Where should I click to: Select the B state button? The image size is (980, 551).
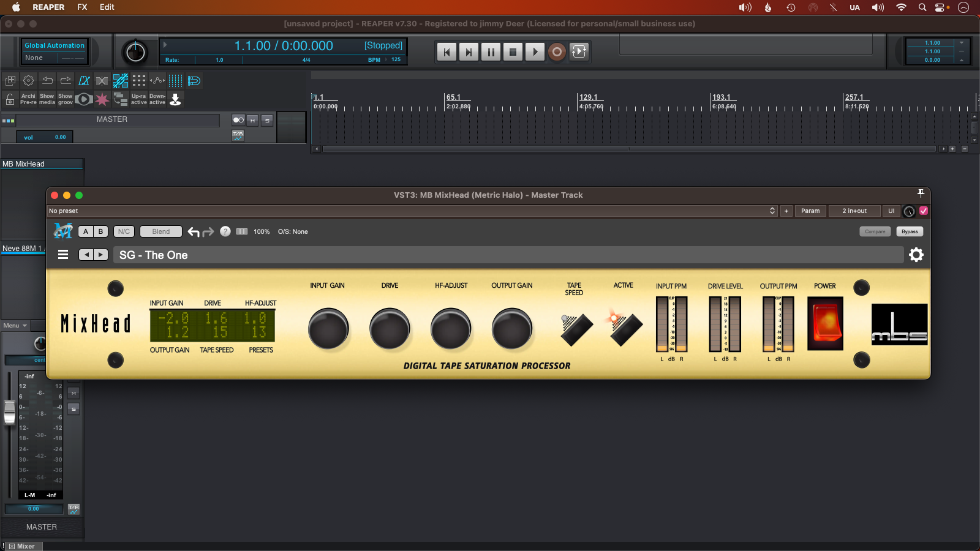(x=101, y=231)
